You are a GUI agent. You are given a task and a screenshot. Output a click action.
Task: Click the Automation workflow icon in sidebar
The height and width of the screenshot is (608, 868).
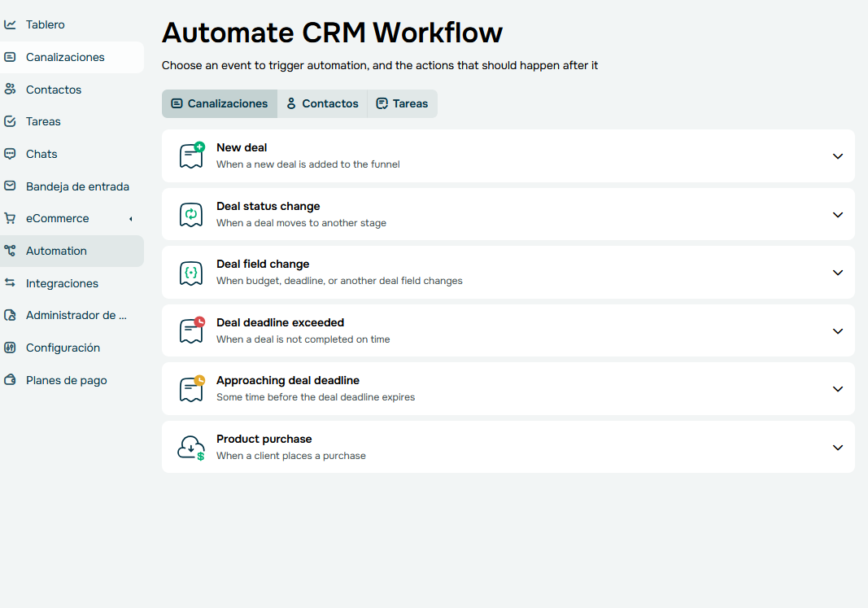[10, 251]
